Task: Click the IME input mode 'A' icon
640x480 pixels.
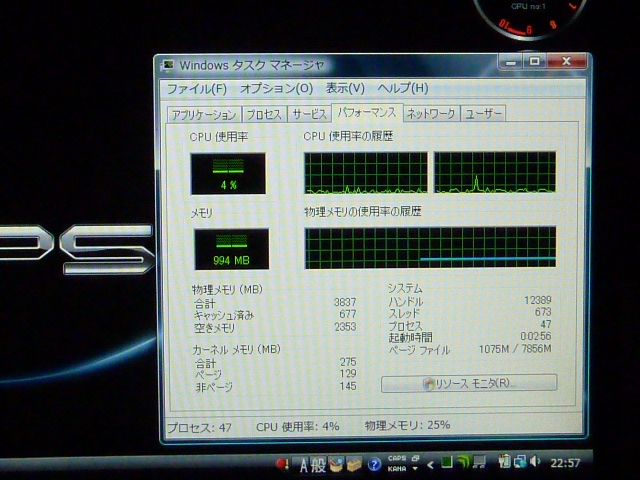Action: click(x=304, y=465)
